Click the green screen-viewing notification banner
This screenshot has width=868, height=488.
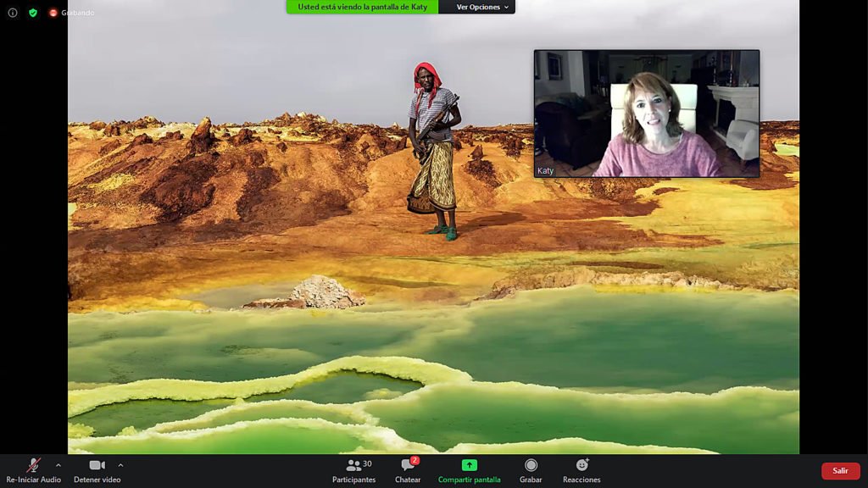click(362, 7)
